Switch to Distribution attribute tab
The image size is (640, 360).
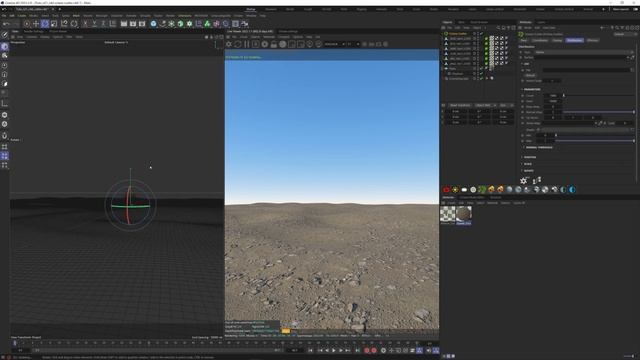click(575, 40)
